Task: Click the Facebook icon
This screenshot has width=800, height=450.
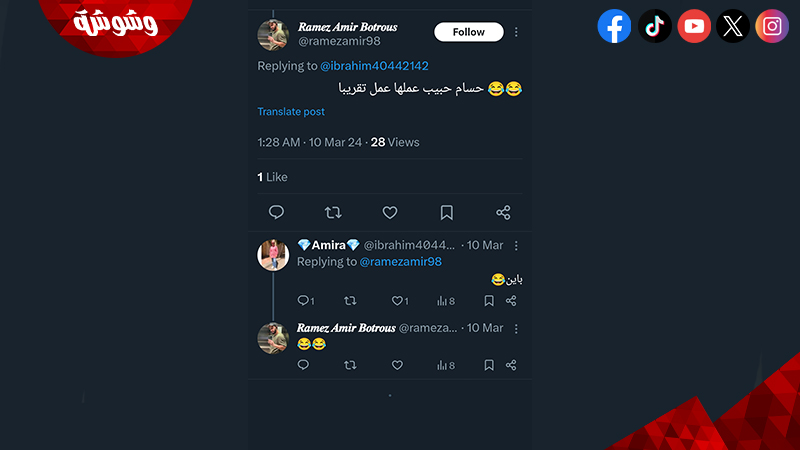Action: [614, 26]
